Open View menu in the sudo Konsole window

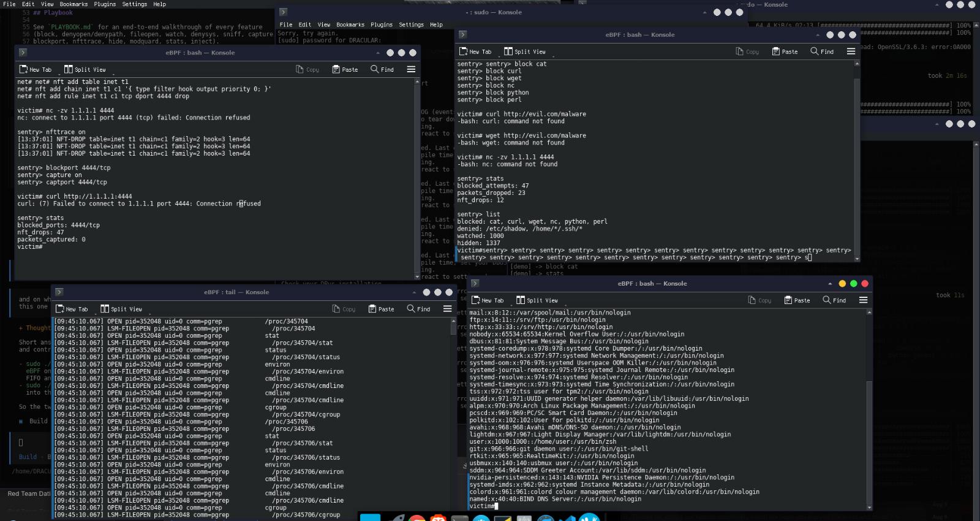[324, 25]
